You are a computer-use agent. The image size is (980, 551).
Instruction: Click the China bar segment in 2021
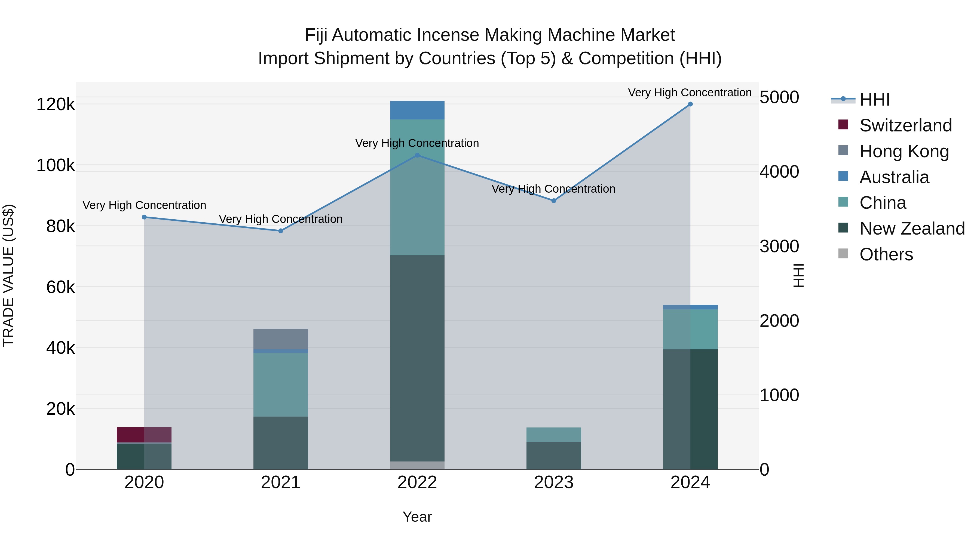pyautogui.click(x=281, y=385)
